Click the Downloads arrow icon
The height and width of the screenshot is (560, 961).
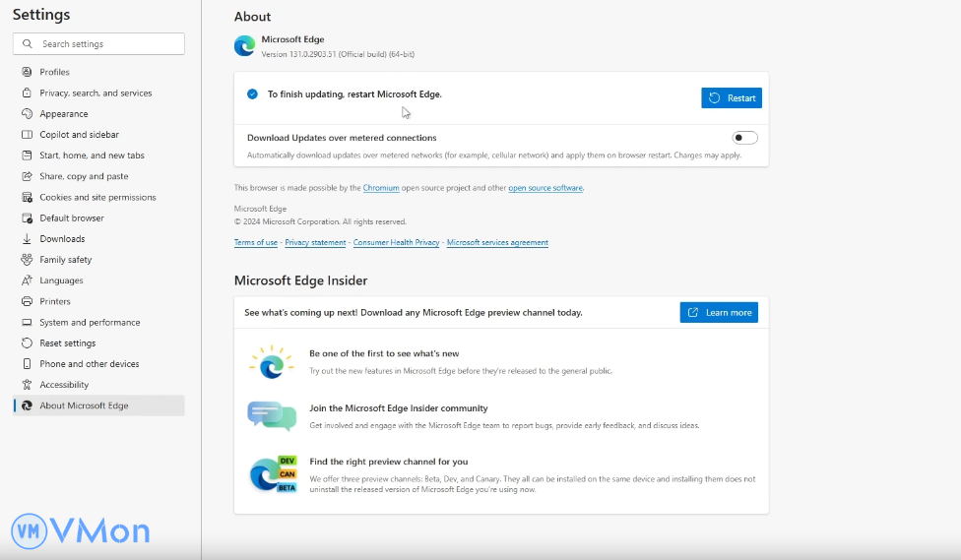click(28, 239)
